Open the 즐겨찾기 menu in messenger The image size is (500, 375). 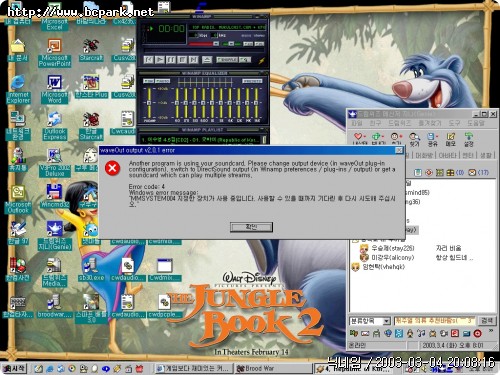(429, 123)
